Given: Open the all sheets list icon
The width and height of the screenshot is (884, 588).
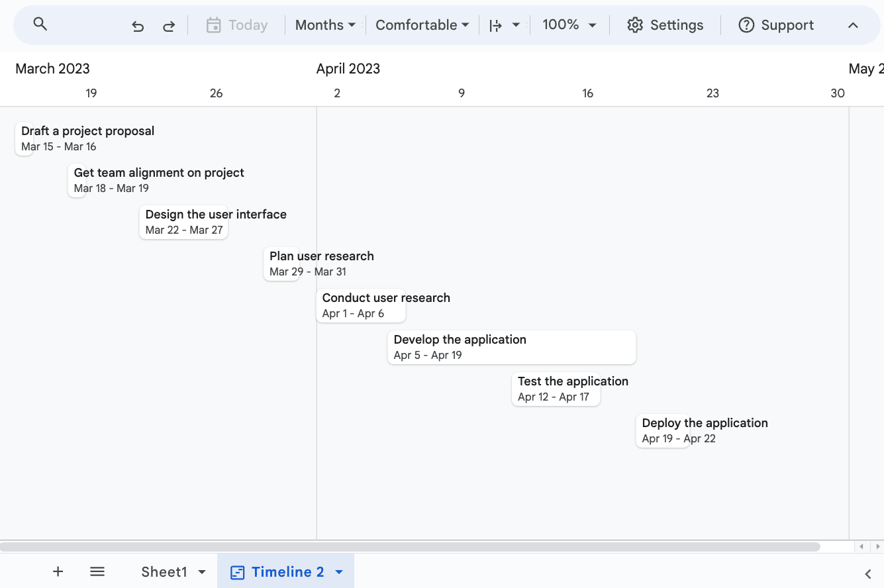Looking at the screenshot, I should click(97, 571).
